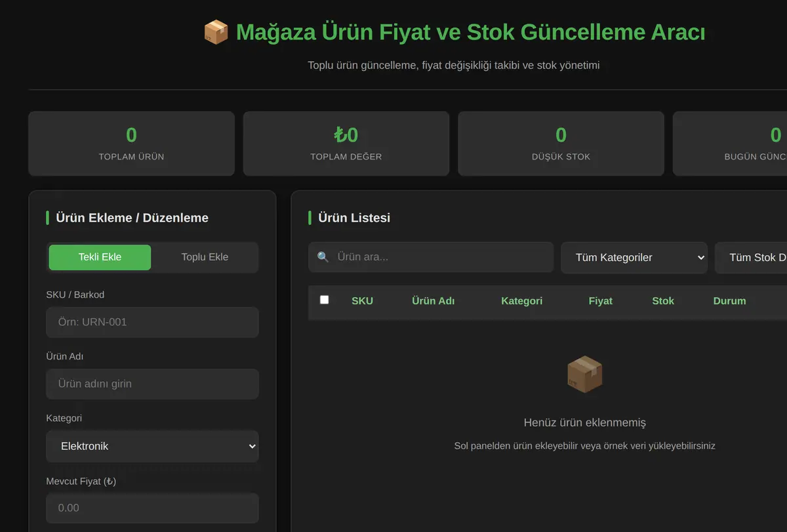The width and height of the screenshot is (787, 532).
Task: Toggle the select-all checkbox in table header
Action: tap(324, 300)
